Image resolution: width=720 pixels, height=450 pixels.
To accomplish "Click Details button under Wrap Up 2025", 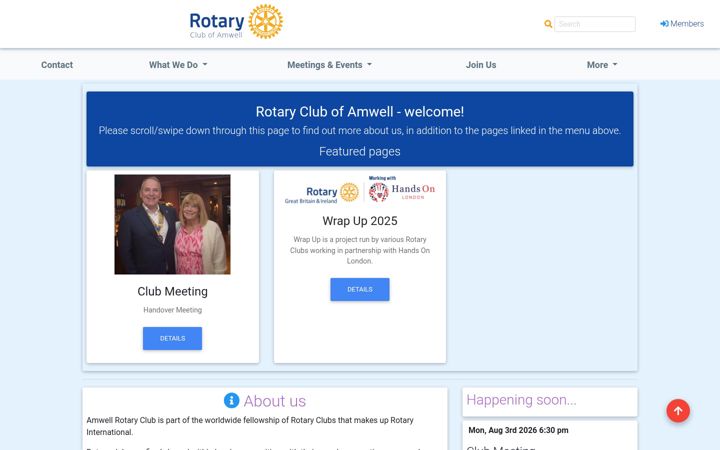I will [360, 289].
